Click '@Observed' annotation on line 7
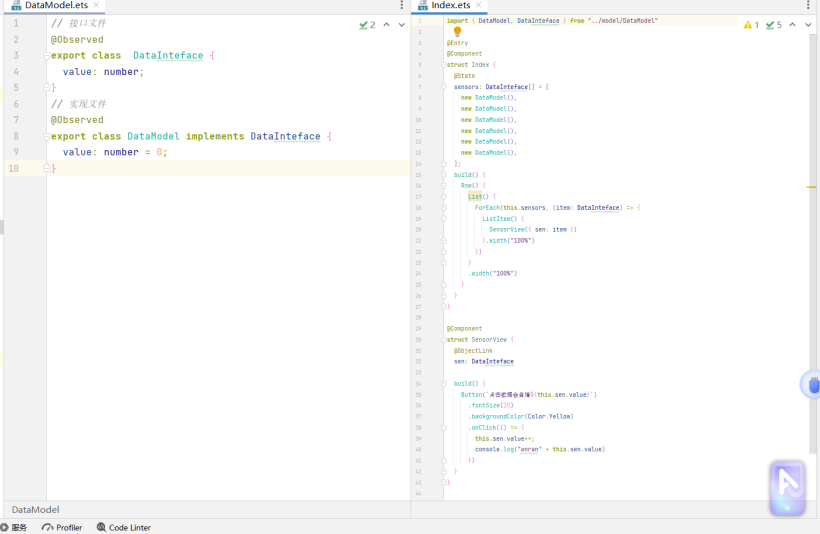 [77, 120]
